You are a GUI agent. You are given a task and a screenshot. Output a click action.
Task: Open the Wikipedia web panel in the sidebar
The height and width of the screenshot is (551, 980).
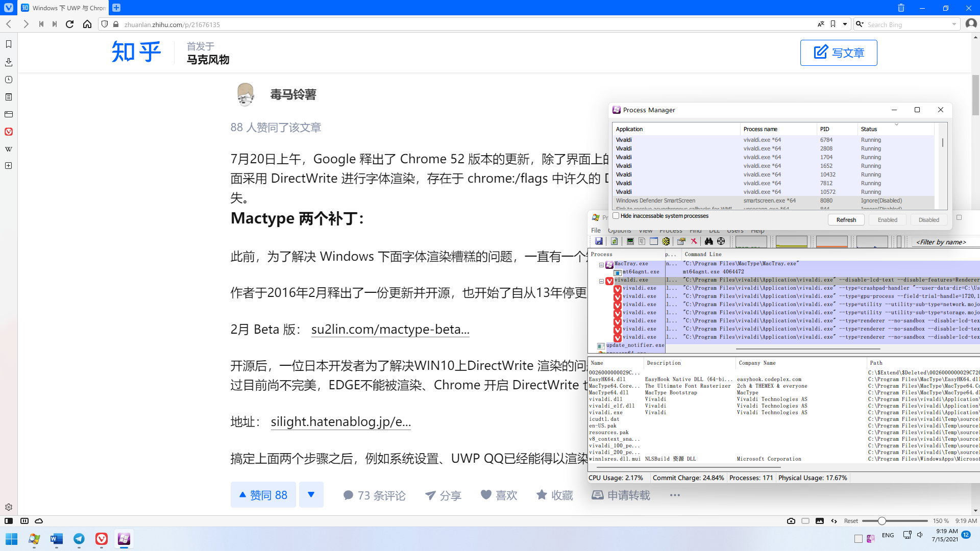point(8,148)
